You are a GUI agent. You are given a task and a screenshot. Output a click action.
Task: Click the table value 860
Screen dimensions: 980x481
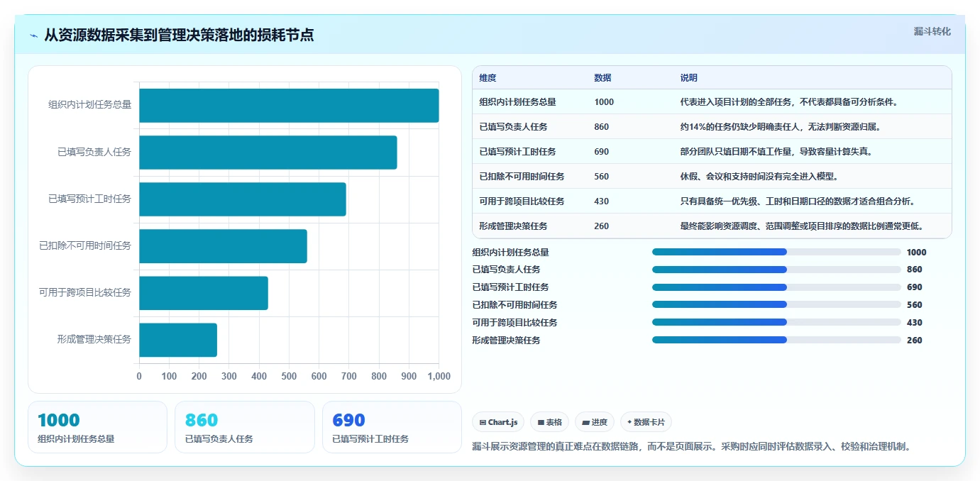[602, 127]
